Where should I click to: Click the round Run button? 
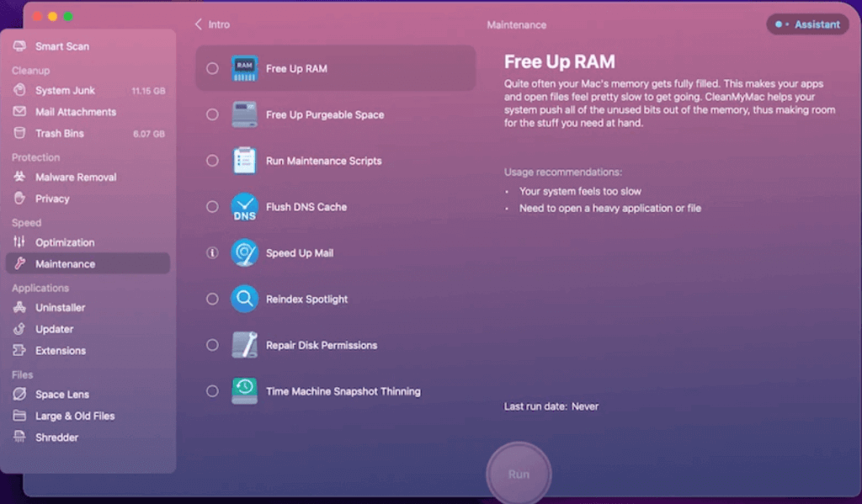point(519,473)
